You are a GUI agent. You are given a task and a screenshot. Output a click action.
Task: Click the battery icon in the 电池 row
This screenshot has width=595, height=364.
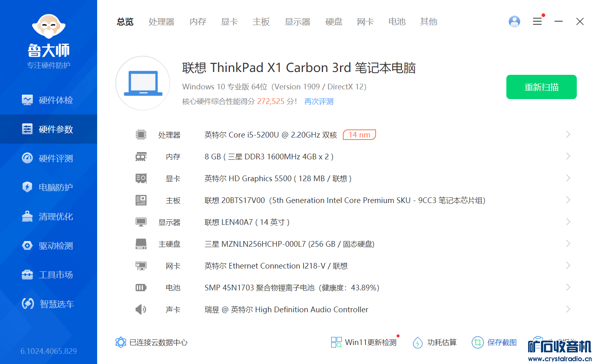[x=141, y=288]
